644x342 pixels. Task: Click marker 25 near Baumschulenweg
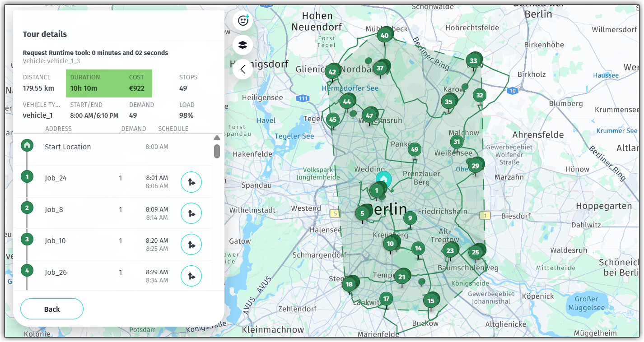coord(476,252)
